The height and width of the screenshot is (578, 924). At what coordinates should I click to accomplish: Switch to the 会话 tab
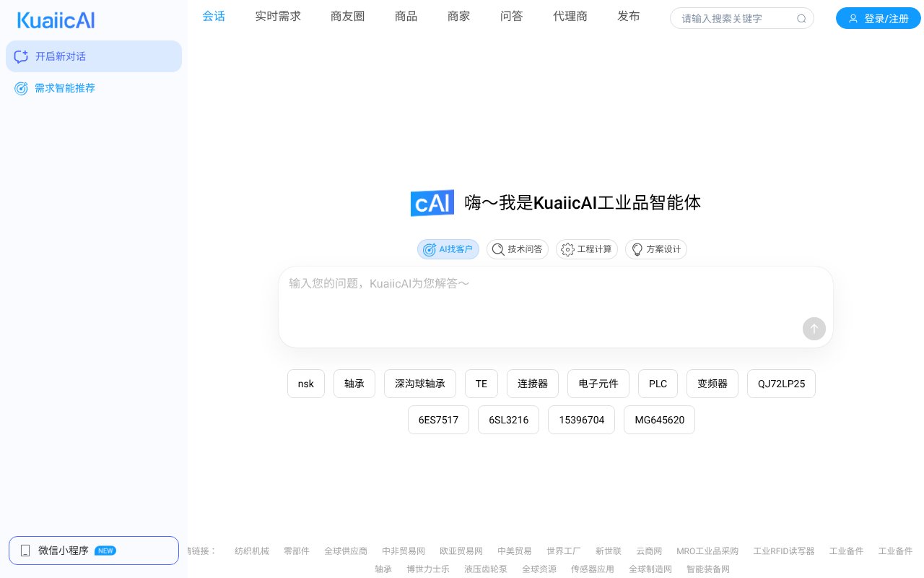pyautogui.click(x=214, y=16)
